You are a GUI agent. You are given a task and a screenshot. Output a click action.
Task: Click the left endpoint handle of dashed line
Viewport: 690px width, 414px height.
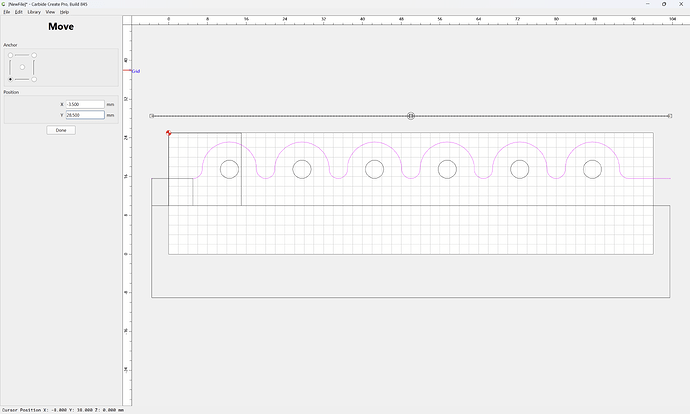click(x=151, y=116)
